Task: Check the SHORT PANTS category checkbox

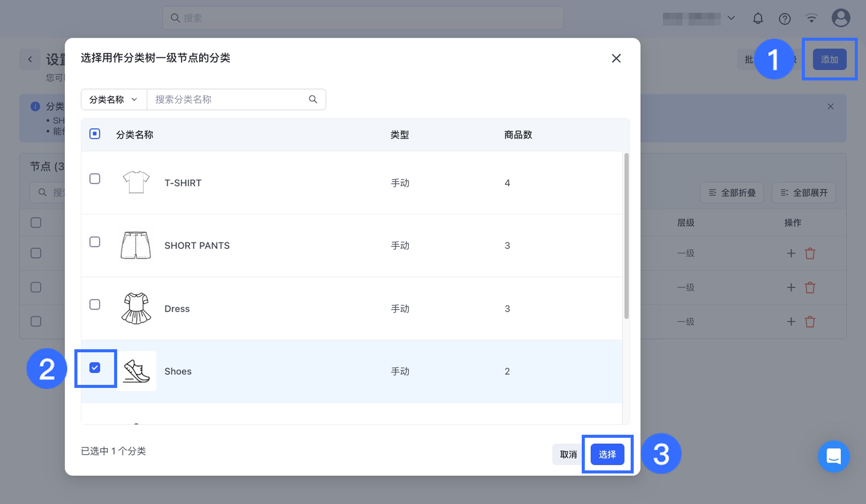Action: click(95, 242)
